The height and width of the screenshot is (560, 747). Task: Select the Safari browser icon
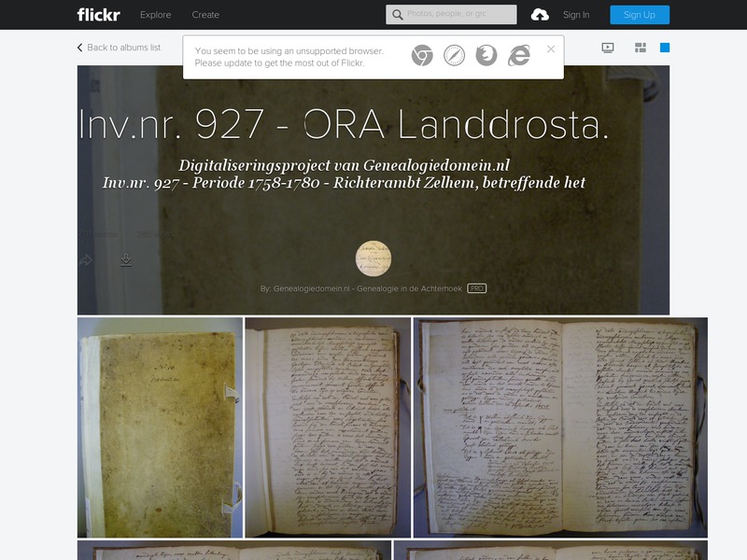(452, 53)
